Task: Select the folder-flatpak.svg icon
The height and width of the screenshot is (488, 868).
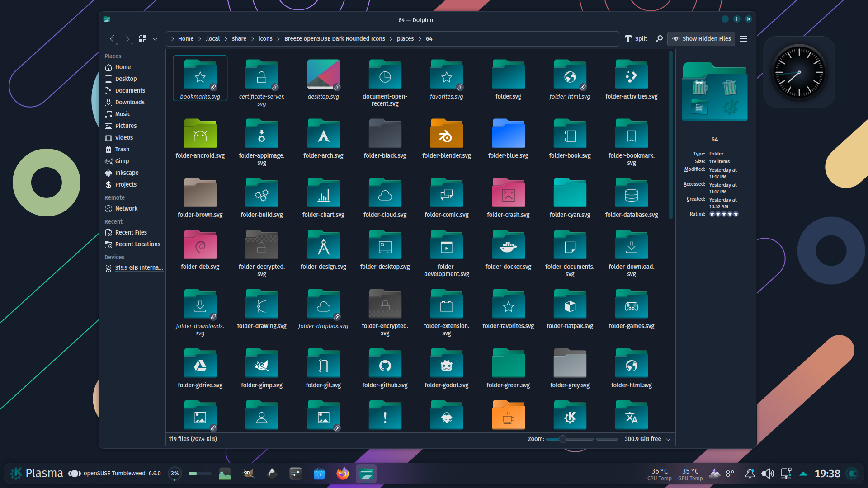Action: click(570, 304)
